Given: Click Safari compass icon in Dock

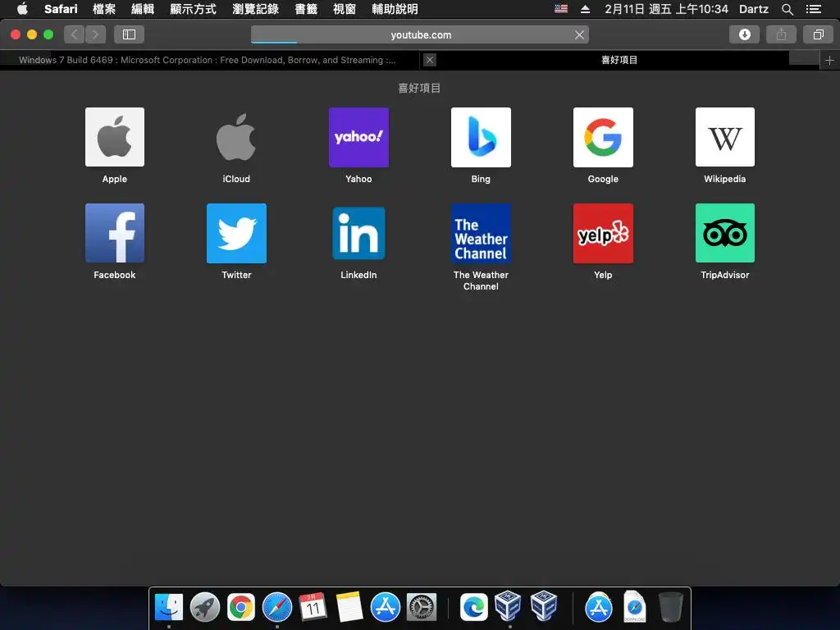Looking at the screenshot, I should tap(277, 607).
